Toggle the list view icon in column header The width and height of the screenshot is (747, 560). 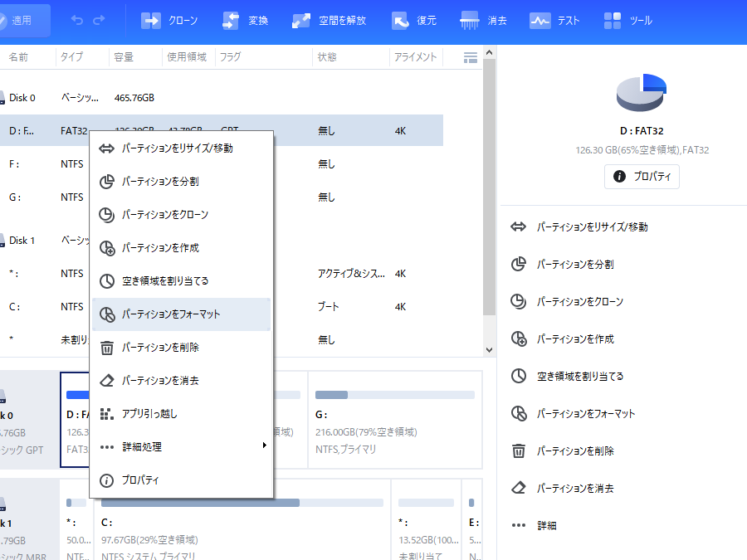coord(471,57)
